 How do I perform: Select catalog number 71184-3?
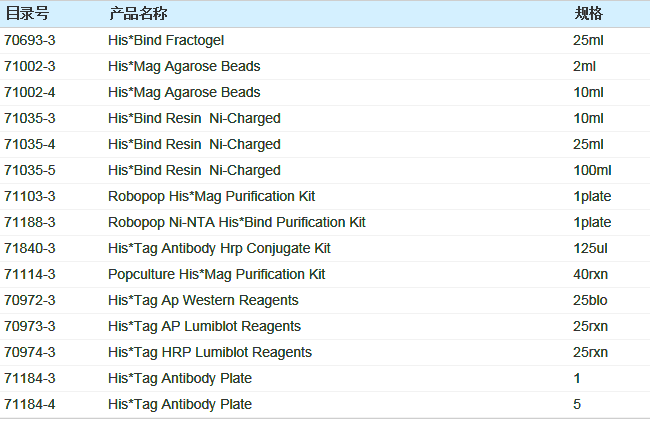30,379
